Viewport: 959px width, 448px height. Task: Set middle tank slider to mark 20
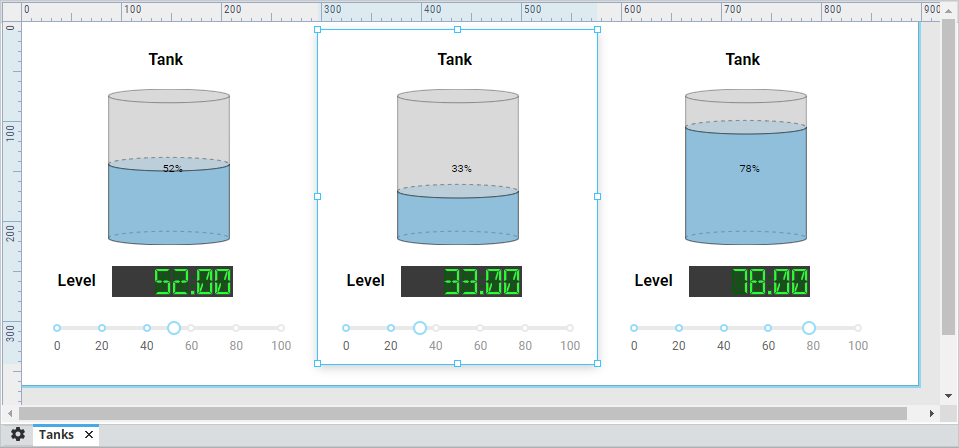pos(391,328)
